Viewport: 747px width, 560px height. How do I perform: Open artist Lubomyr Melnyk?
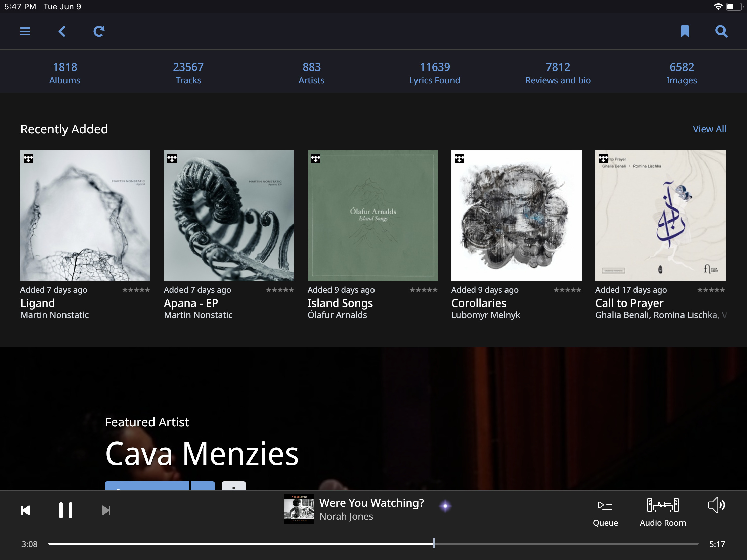[486, 315]
